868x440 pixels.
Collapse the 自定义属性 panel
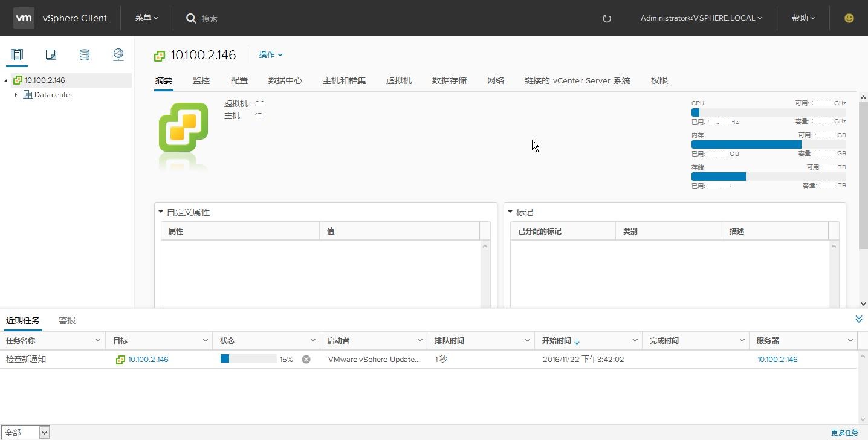point(161,212)
